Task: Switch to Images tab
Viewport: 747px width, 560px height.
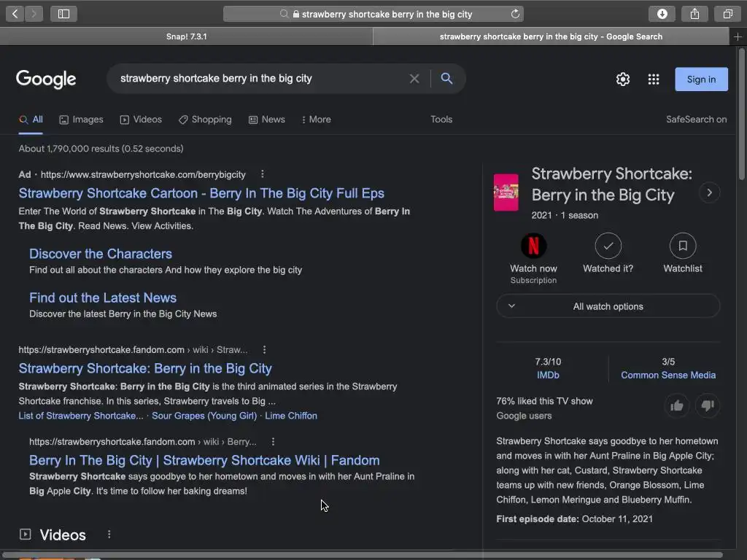Action: pos(81,120)
